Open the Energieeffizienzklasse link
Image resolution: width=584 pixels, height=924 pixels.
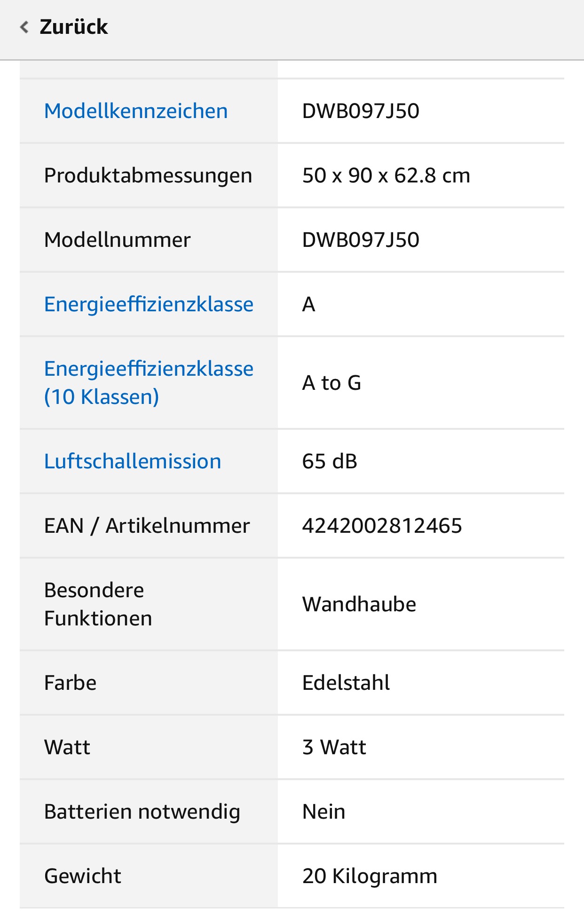149,304
